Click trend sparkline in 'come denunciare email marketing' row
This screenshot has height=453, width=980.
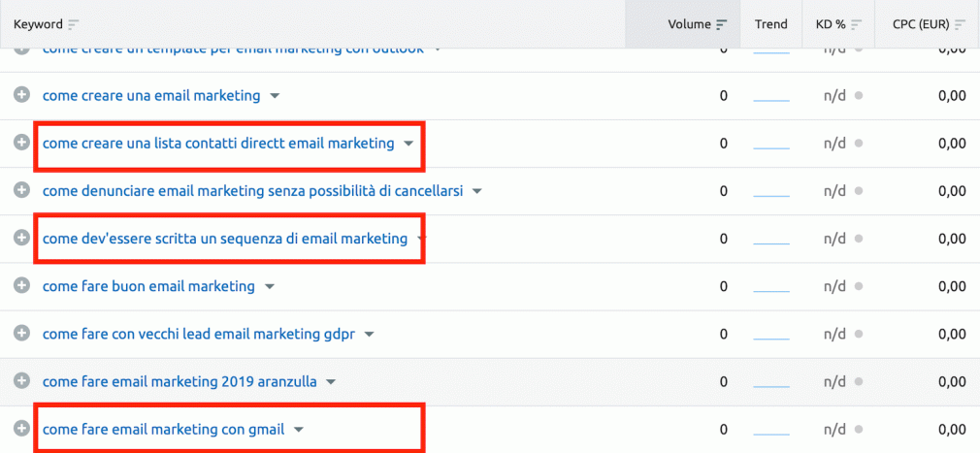tap(771, 195)
